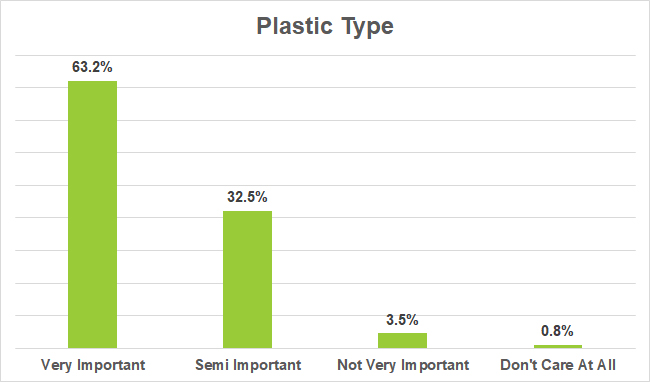
Task: Click empty plot area above Don't Care At All
Action: (x=558, y=186)
